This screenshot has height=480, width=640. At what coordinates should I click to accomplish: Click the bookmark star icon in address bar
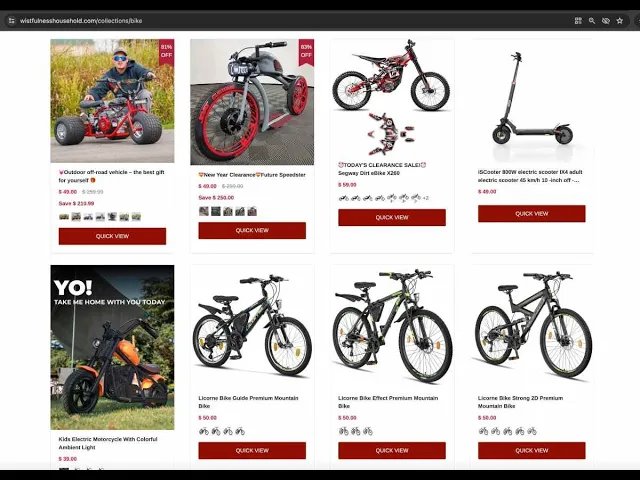click(x=620, y=20)
